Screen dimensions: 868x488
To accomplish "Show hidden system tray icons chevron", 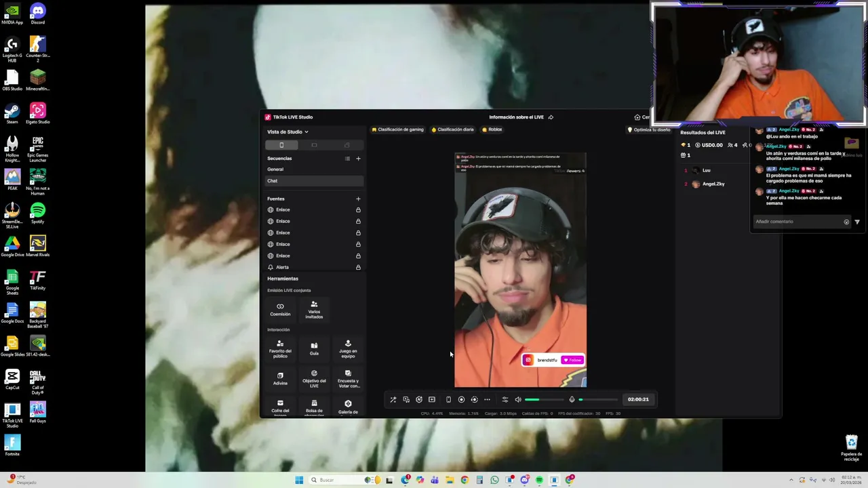I will (791, 480).
